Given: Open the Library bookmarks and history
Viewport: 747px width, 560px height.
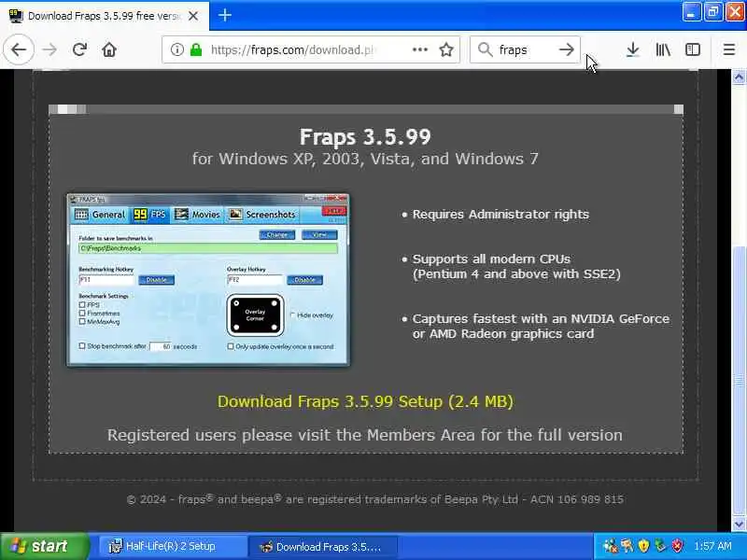Looking at the screenshot, I should point(663,49).
